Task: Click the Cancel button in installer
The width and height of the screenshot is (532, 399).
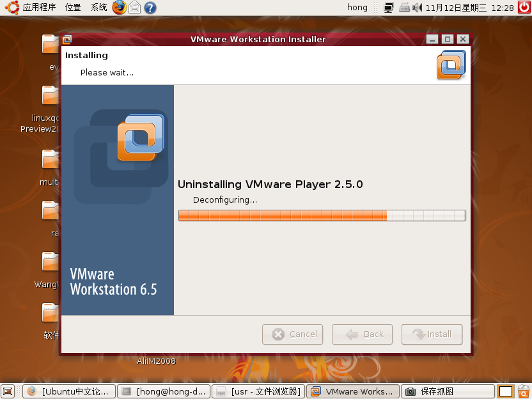Action: coord(292,334)
